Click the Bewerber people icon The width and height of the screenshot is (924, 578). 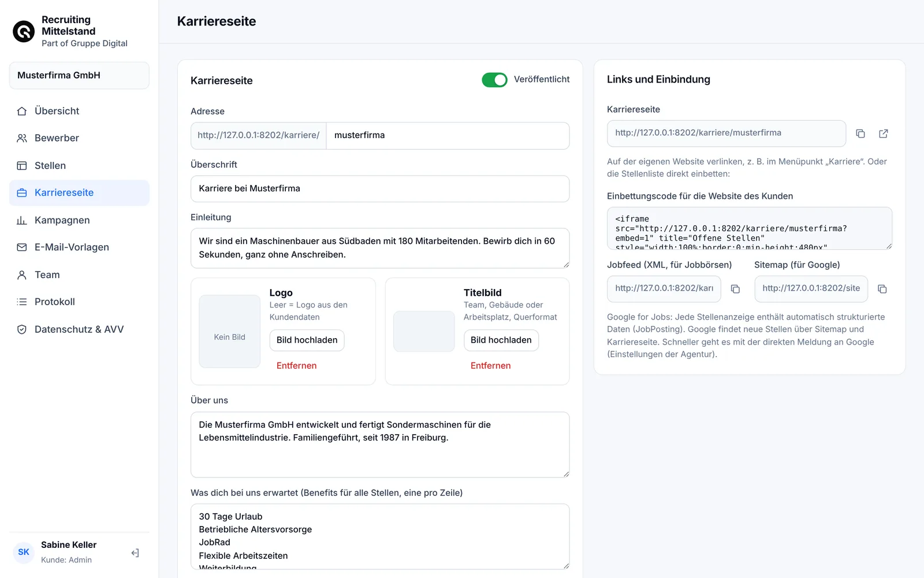(22, 138)
